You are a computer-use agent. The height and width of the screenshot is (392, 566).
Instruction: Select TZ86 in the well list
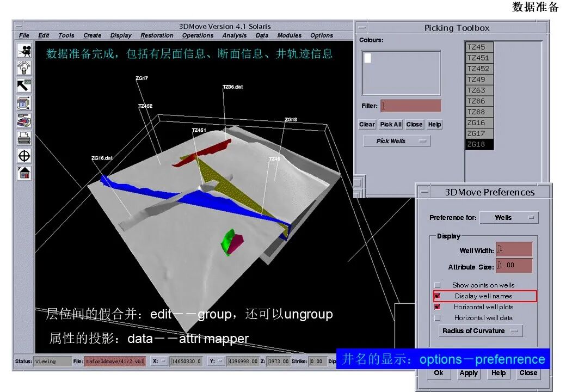[x=479, y=101]
